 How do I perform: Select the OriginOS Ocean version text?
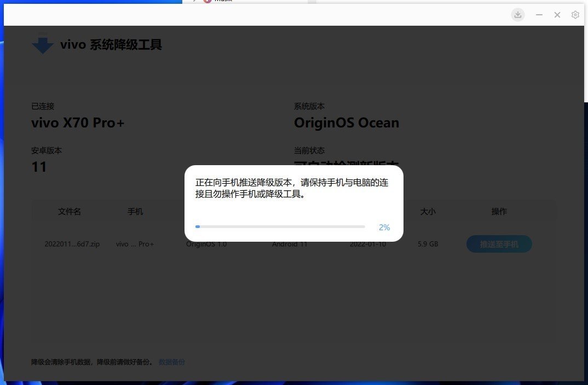pos(347,123)
